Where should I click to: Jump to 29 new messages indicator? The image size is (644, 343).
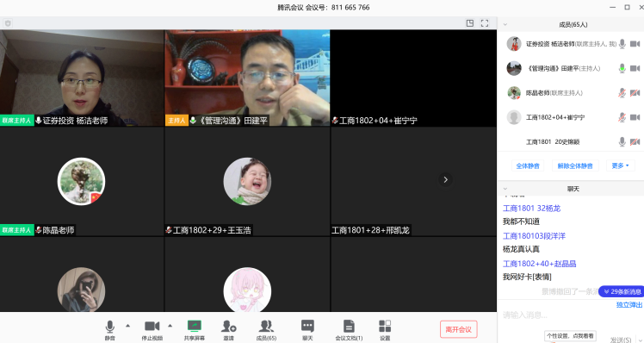pos(622,291)
